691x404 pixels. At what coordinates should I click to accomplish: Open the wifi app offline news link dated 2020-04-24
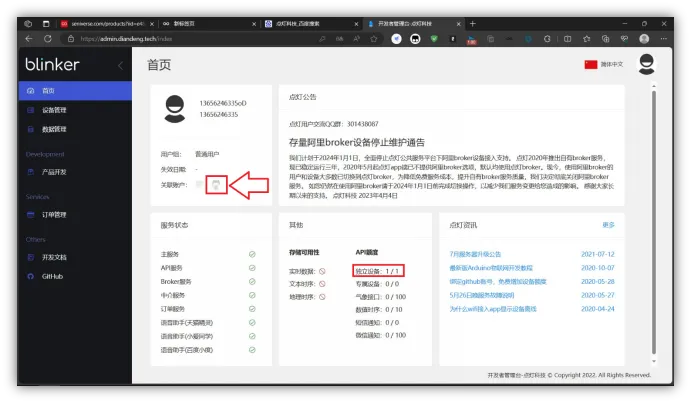pos(493,309)
